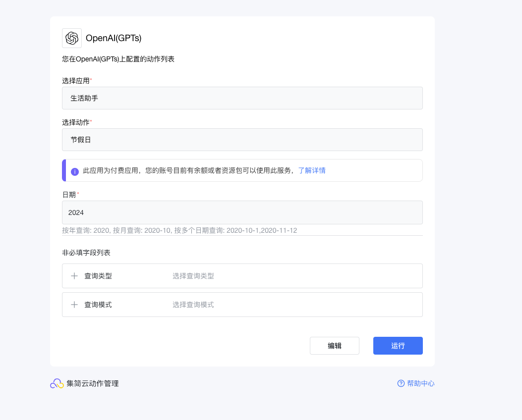Screen dimensions: 522x420
Task: Click the OpenAI(GPTs) title text
Action: [114, 38]
